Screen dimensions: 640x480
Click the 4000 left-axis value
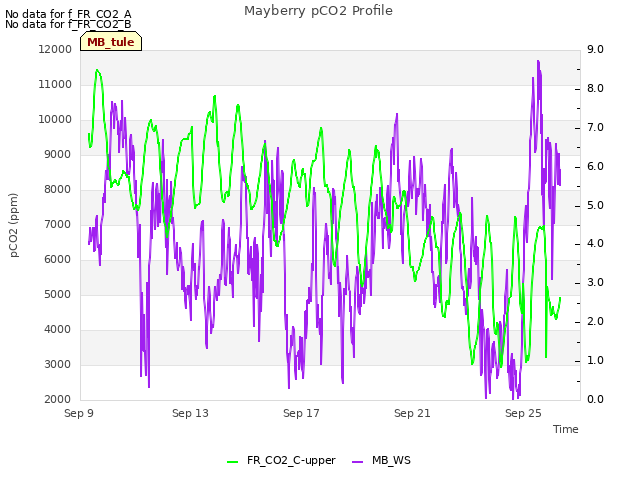58,329
